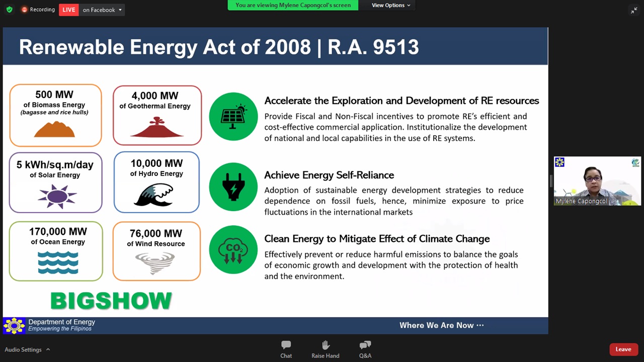Open the Chat panel

286,349
